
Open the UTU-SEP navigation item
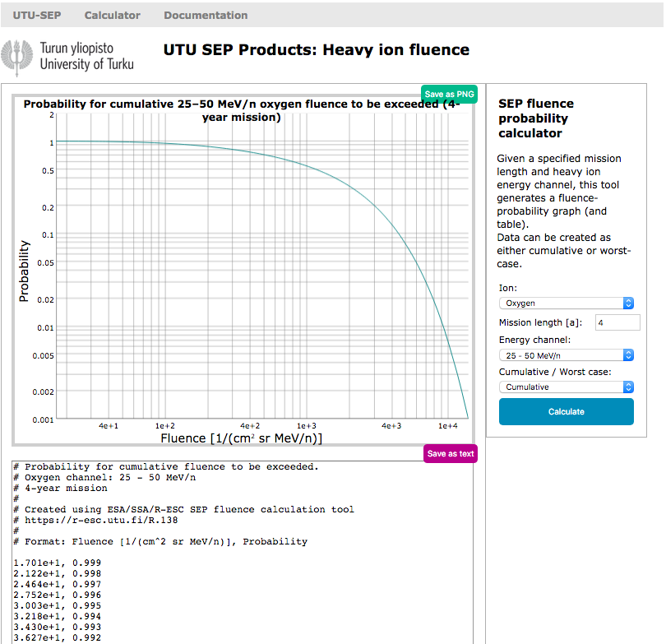(x=37, y=16)
